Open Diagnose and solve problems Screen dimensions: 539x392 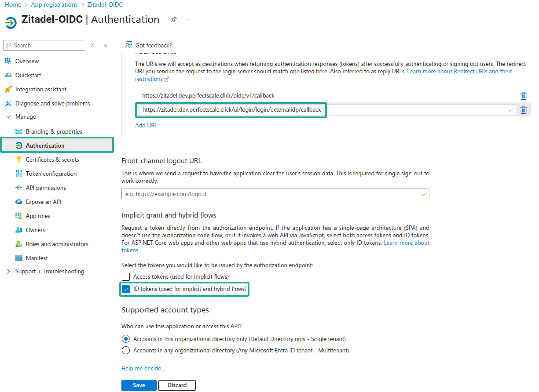[x=53, y=103]
